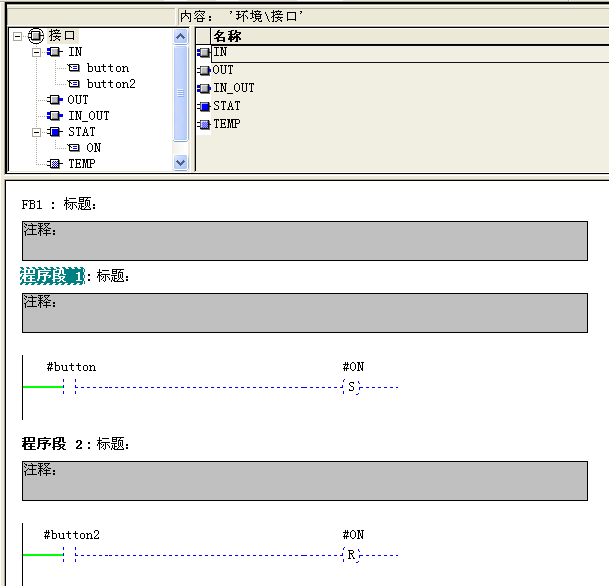Click the IN row icon in the name list
The width and height of the screenshot is (609, 586).
pyautogui.click(x=204, y=52)
